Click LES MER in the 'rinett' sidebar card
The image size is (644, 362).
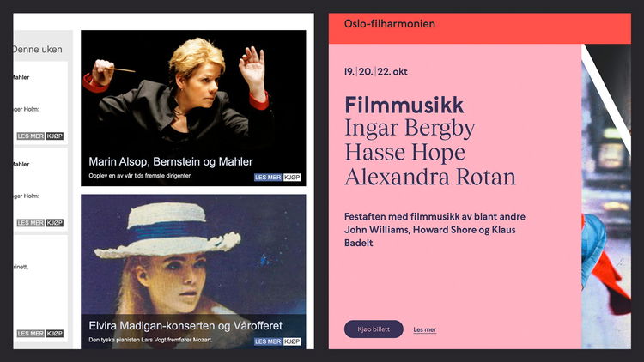tap(31, 334)
